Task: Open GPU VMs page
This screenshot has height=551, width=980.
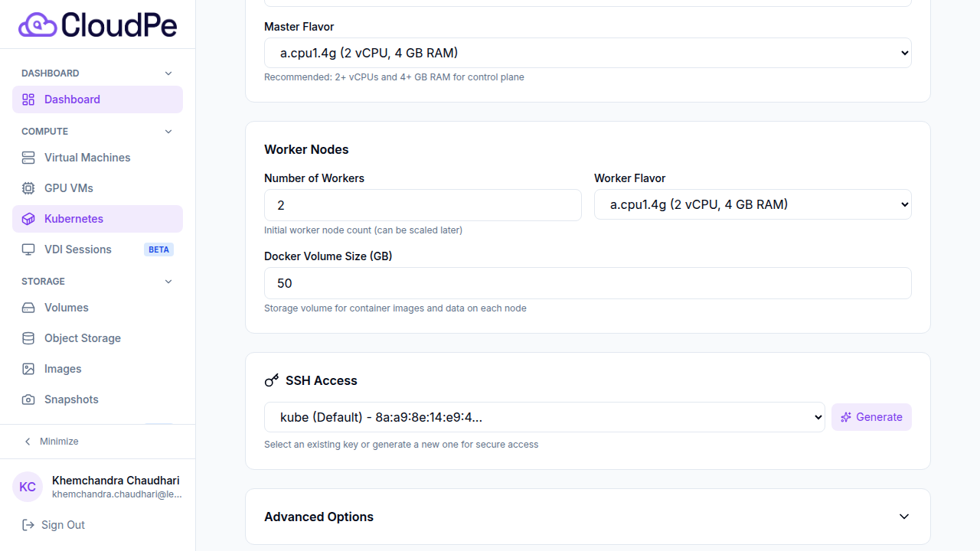Action: [x=97, y=188]
